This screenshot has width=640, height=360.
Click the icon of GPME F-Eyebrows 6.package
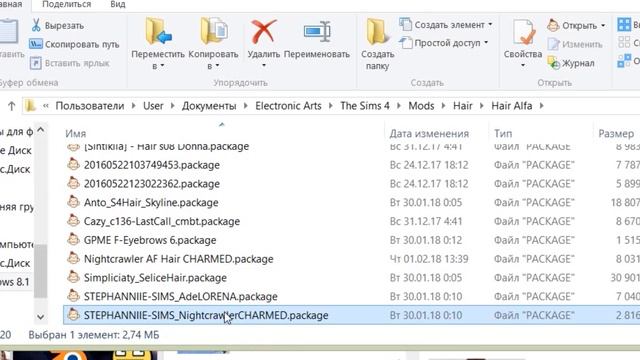click(73, 240)
